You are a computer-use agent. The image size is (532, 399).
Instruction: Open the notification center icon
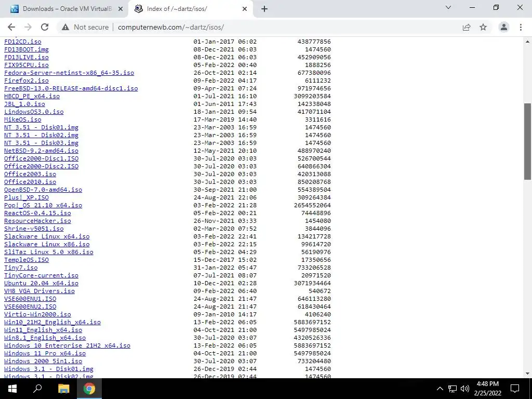point(515,389)
